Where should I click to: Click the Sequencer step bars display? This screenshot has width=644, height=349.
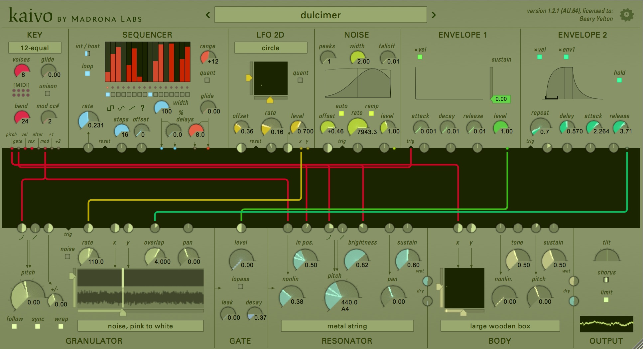[148, 62]
